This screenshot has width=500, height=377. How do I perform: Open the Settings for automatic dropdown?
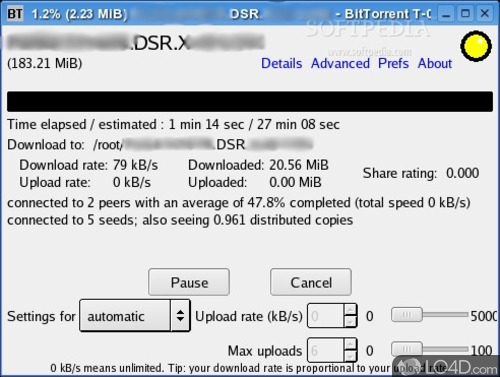pyautogui.click(x=135, y=315)
